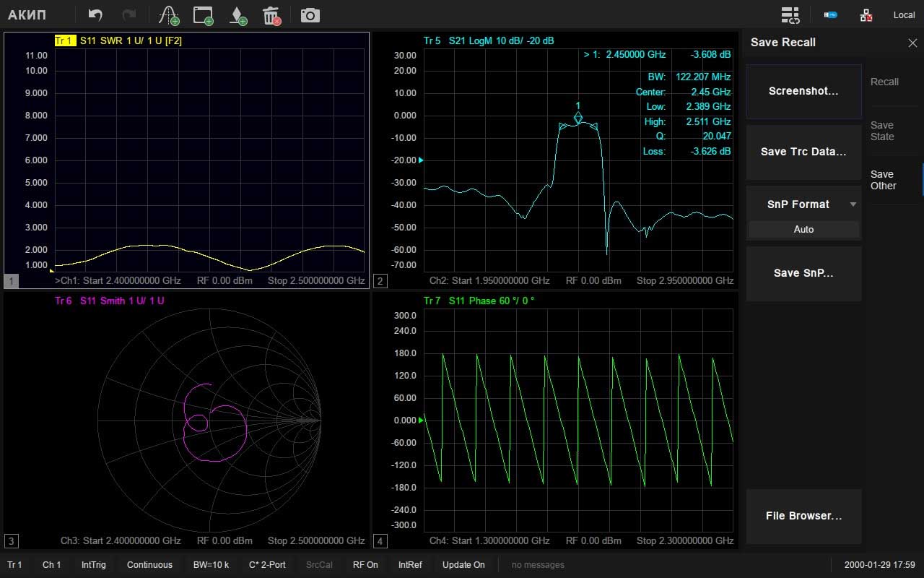Click the Add Trace icon
This screenshot has width=924, height=578.
169,15
